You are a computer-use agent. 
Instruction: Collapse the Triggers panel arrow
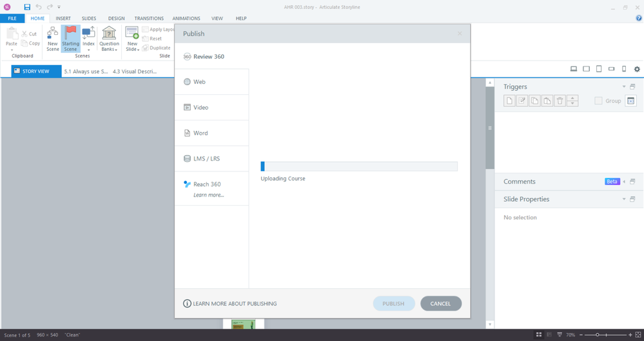[x=624, y=86]
